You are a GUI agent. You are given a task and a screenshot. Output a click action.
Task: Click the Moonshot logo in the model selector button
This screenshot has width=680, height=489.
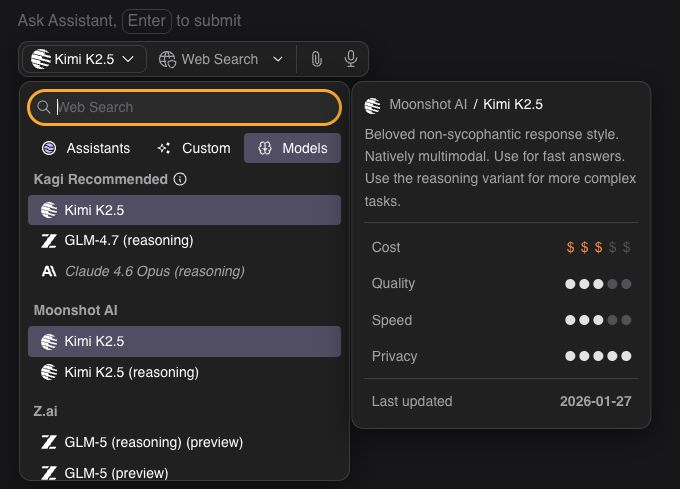pos(41,59)
